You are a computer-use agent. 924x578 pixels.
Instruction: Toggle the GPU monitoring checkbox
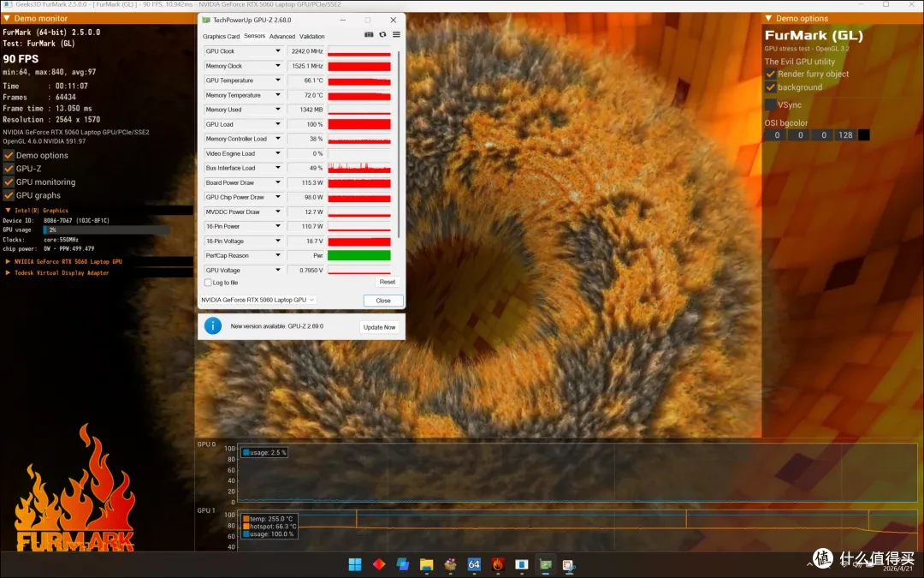[9, 182]
